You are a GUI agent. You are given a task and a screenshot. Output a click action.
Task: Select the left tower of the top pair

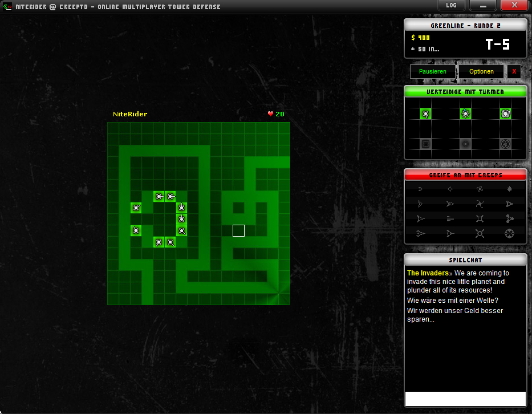click(x=159, y=196)
